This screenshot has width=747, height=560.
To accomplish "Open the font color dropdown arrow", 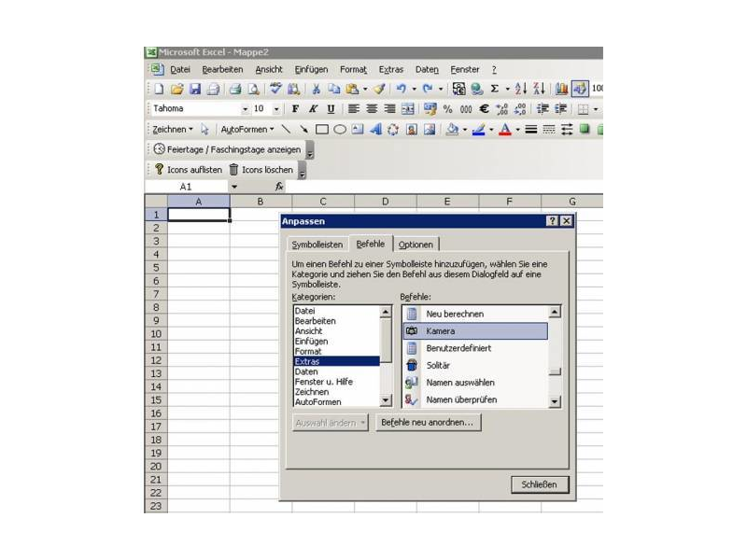I will 518,129.
